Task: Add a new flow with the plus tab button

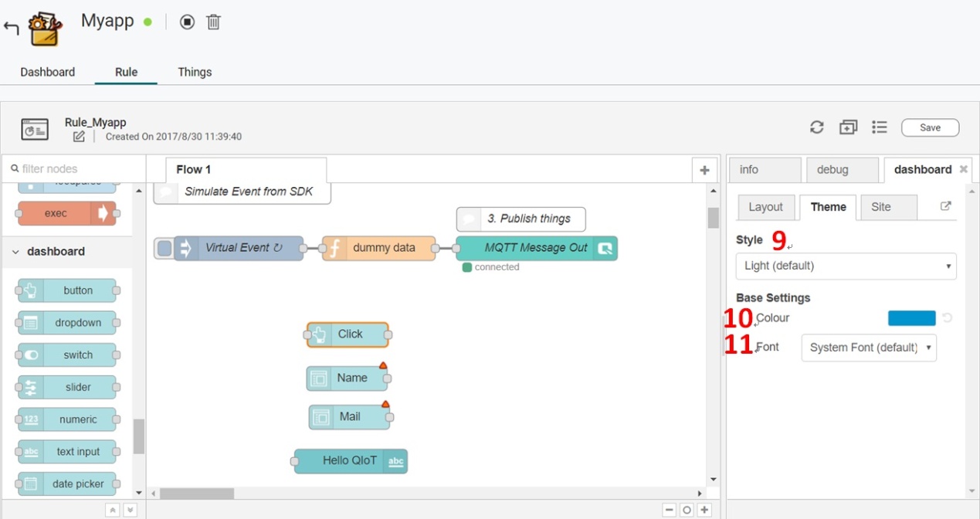Action: [704, 170]
